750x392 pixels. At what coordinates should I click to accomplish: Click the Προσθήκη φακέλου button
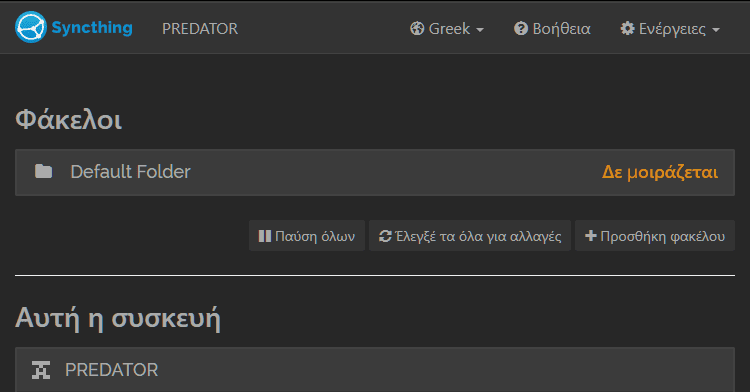pyautogui.click(x=655, y=236)
